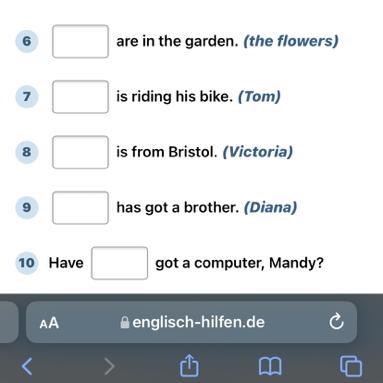Tap the padlock icon beside the URL

tap(125, 322)
